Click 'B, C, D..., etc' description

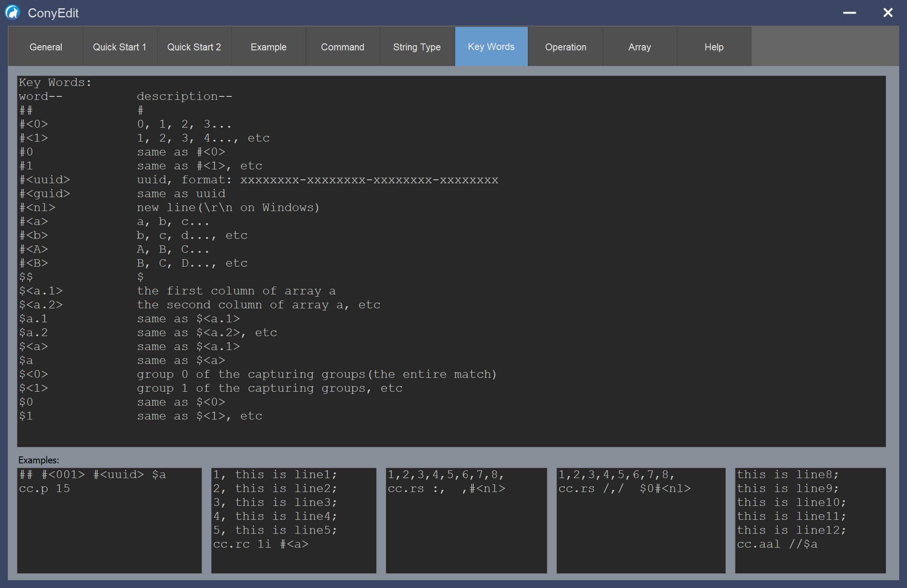click(192, 263)
